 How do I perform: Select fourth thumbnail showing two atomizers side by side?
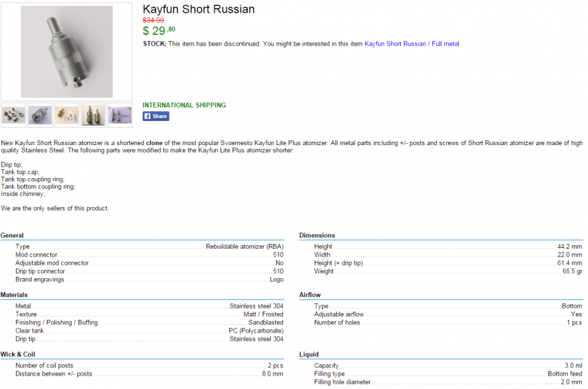pyautogui.click(x=93, y=115)
